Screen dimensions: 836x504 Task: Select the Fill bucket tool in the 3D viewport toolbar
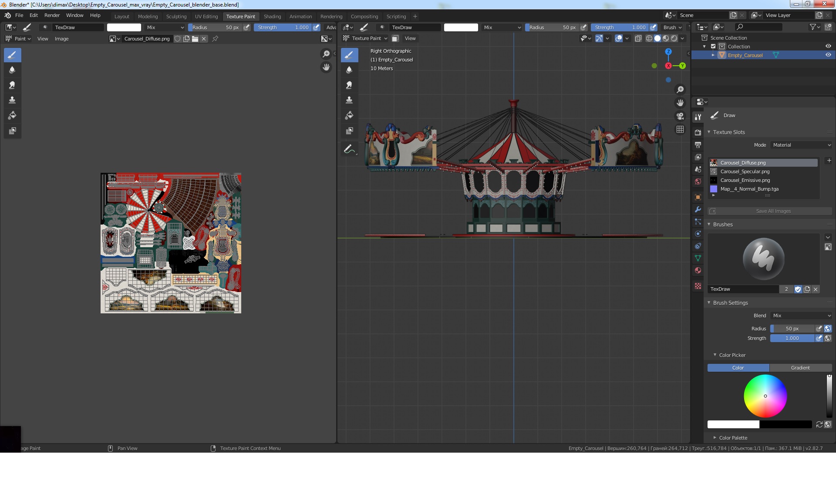349,116
